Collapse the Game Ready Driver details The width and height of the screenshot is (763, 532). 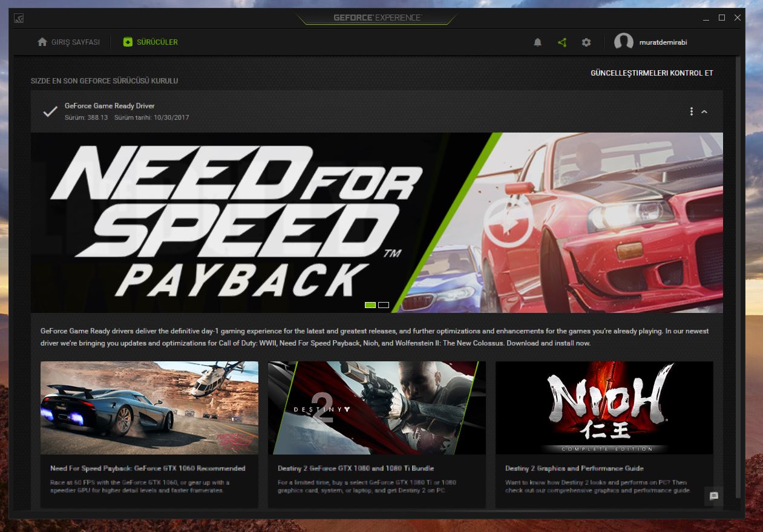click(704, 111)
